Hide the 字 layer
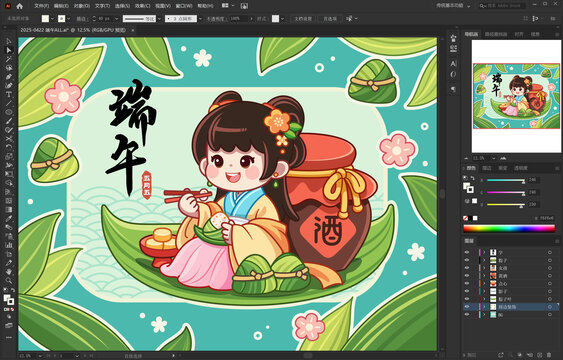563x360 pixels. tap(467, 252)
